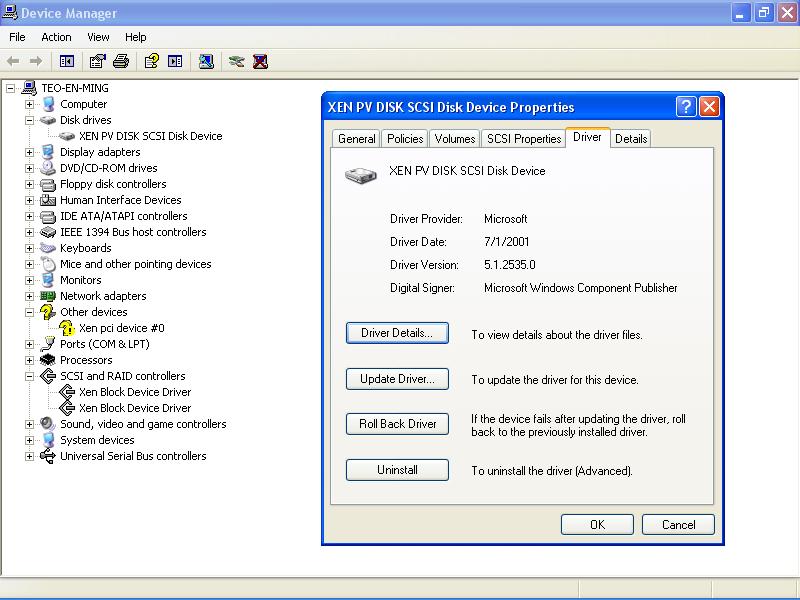Image resolution: width=800 pixels, height=600 pixels.
Task: Click the Help toolbar icon
Action: coord(151,61)
